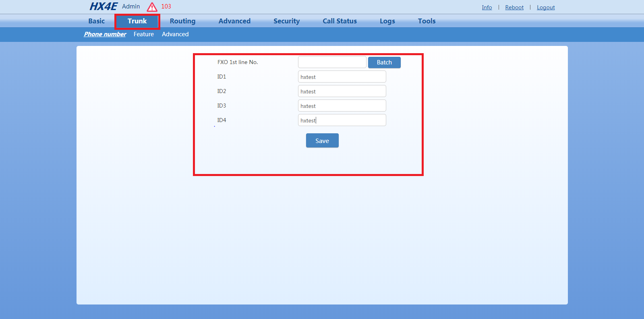
Task: Open the Tools tab
Action: (427, 21)
